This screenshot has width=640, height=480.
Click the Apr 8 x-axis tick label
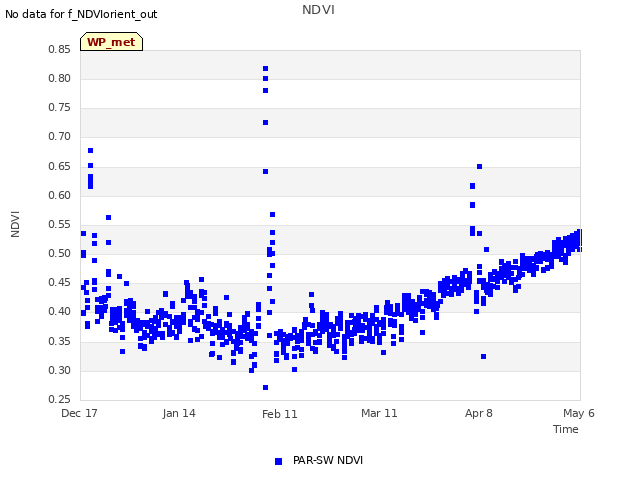click(479, 413)
